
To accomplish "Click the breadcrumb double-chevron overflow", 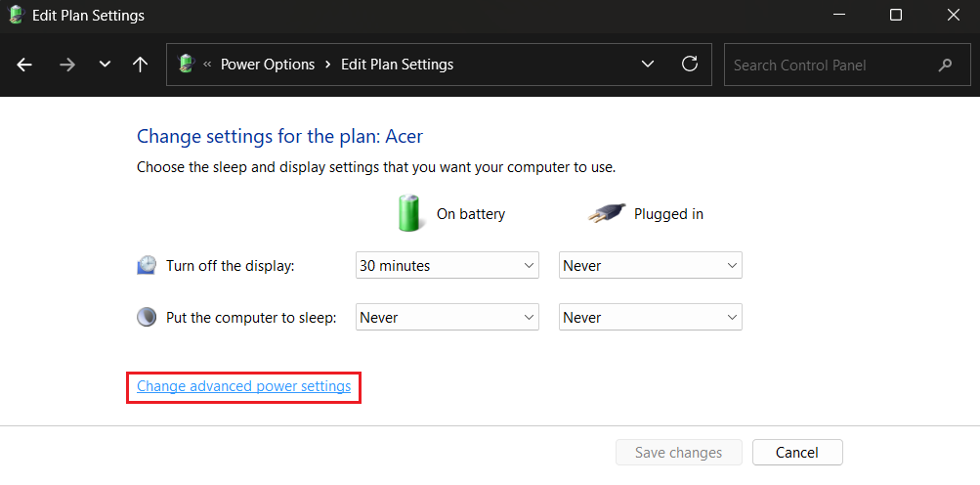I will point(207,65).
